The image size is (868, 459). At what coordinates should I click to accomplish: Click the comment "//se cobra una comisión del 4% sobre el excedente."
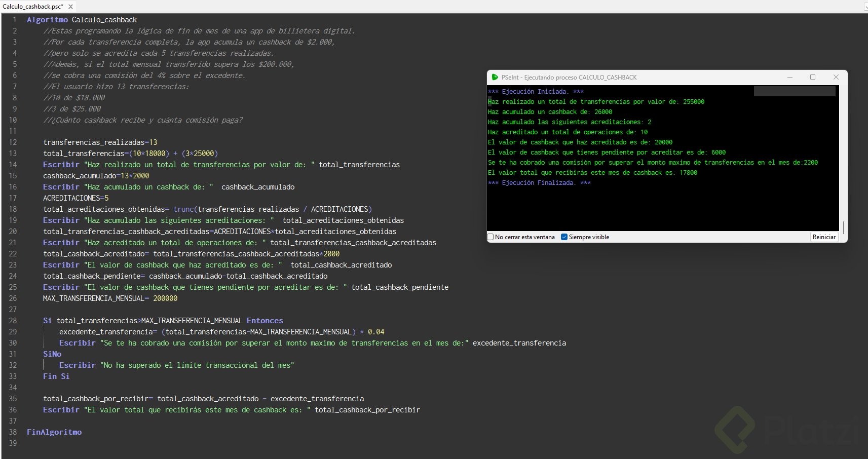pyautogui.click(x=144, y=75)
